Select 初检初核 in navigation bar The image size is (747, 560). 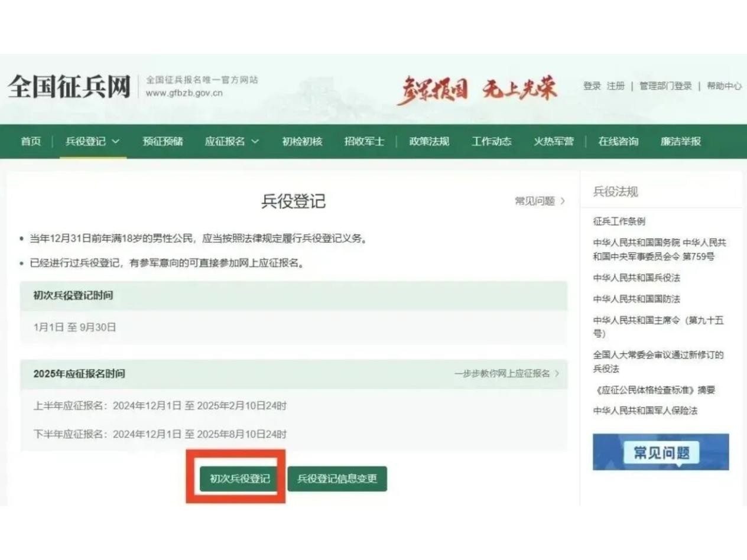click(302, 142)
